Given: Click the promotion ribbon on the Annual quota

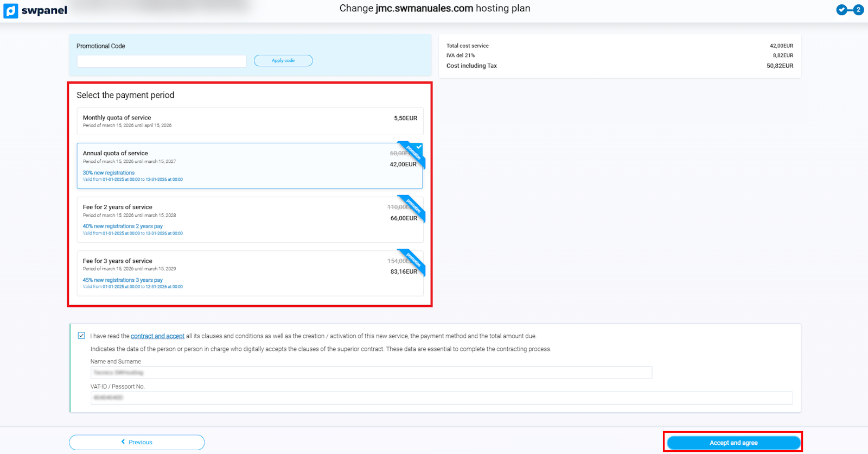Looking at the screenshot, I should coord(413,153).
